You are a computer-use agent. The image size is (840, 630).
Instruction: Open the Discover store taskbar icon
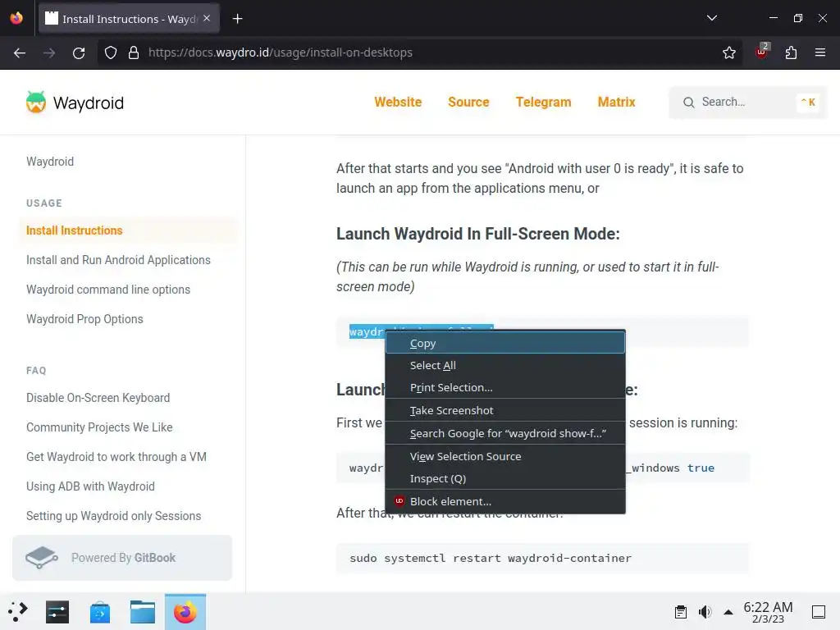(x=100, y=612)
